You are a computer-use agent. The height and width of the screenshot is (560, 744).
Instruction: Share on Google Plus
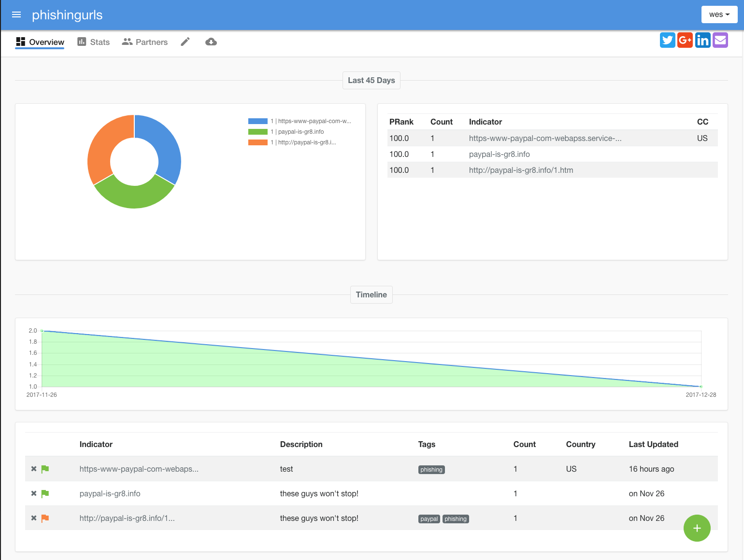click(685, 40)
